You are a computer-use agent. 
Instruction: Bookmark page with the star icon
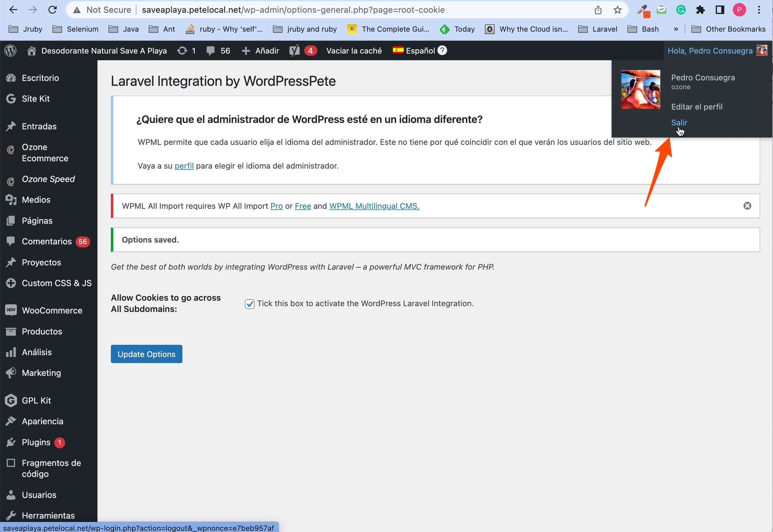617,10
